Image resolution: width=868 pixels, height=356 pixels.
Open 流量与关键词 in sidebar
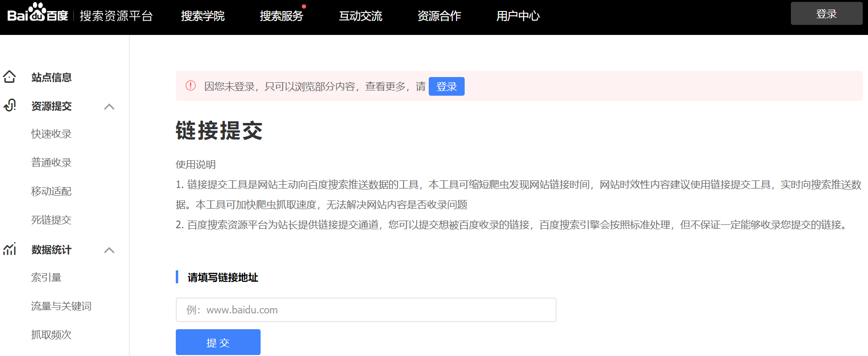click(x=61, y=306)
